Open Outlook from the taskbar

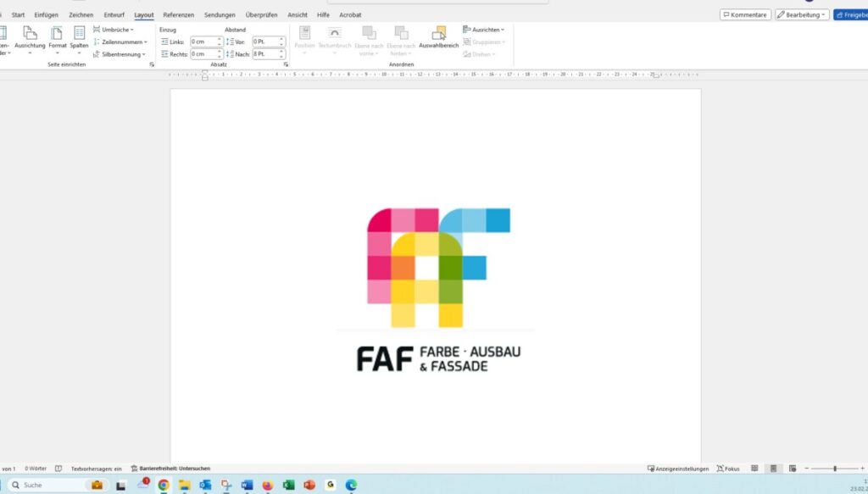[205, 486]
